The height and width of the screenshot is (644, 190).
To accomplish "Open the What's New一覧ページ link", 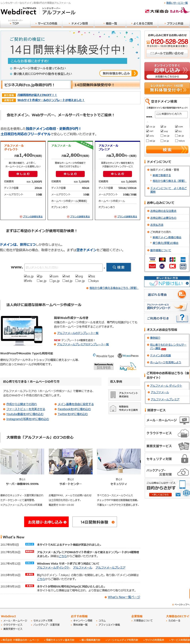I will click(x=124, y=597).
